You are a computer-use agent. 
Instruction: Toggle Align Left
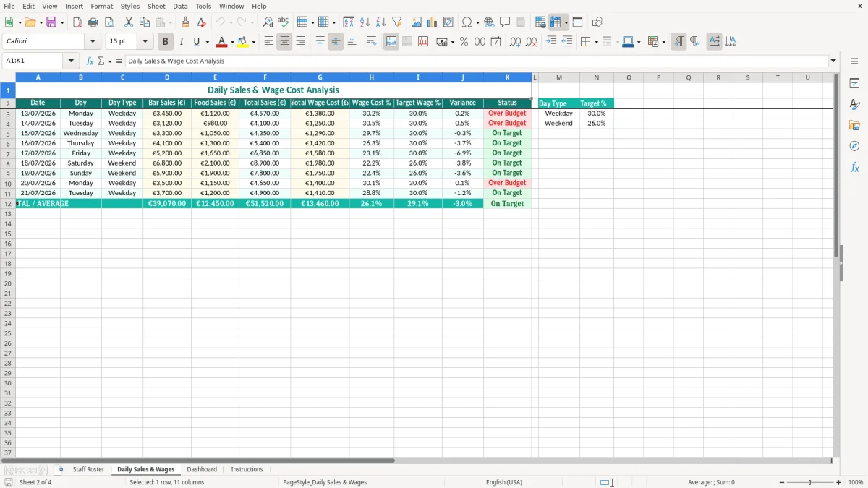(x=268, y=42)
